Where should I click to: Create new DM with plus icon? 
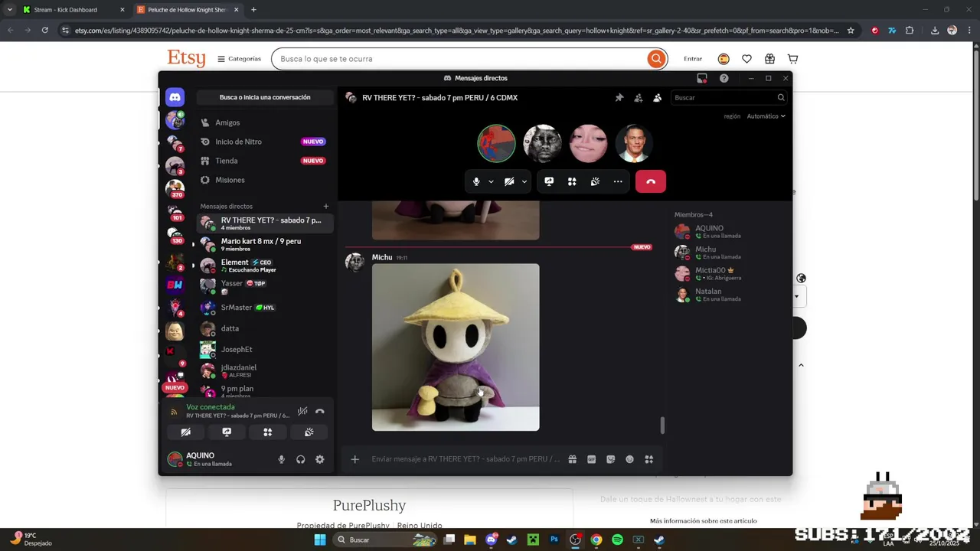(x=326, y=206)
